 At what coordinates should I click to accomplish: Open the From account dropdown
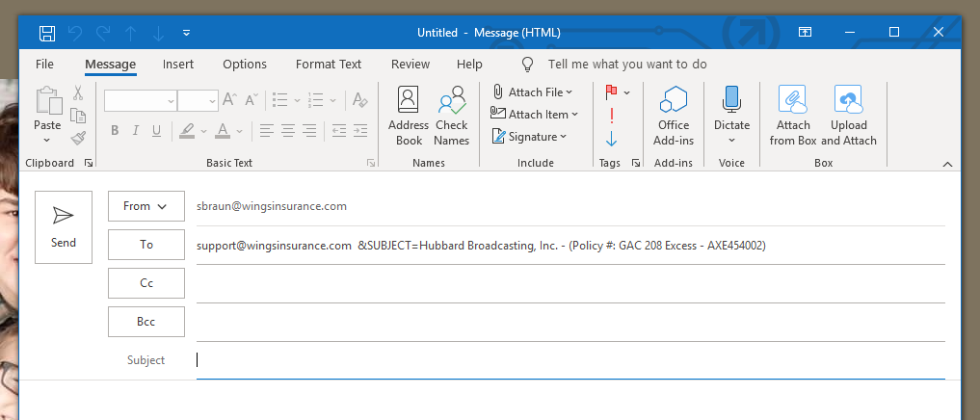tap(146, 206)
